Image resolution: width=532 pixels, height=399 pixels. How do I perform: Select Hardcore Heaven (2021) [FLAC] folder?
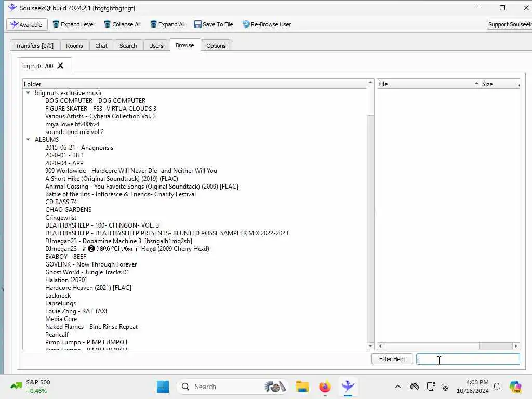click(88, 288)
